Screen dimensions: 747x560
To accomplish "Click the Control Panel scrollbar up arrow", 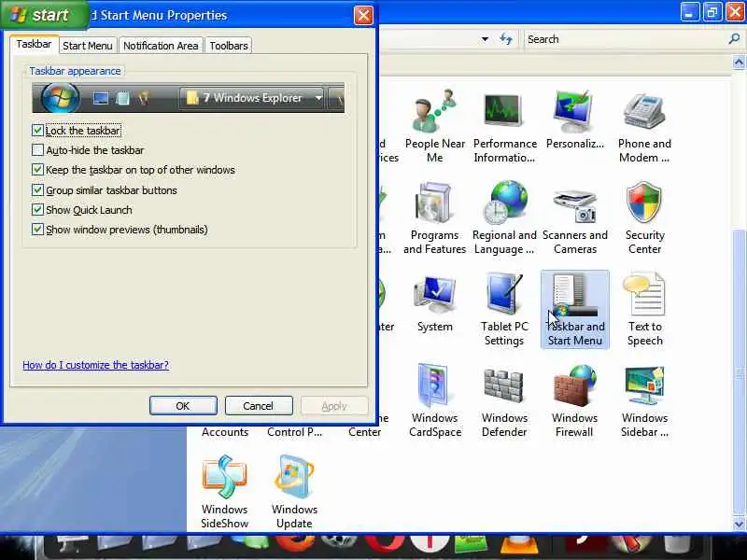I will [x=739, y=63].
